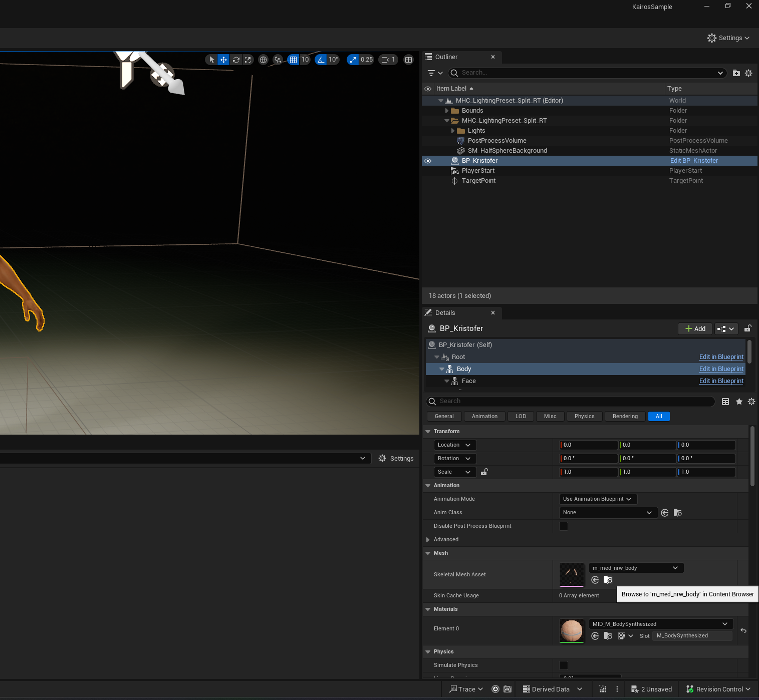
Task: Open Edit in Blueprint for Face
Action: tap(721, 381)
